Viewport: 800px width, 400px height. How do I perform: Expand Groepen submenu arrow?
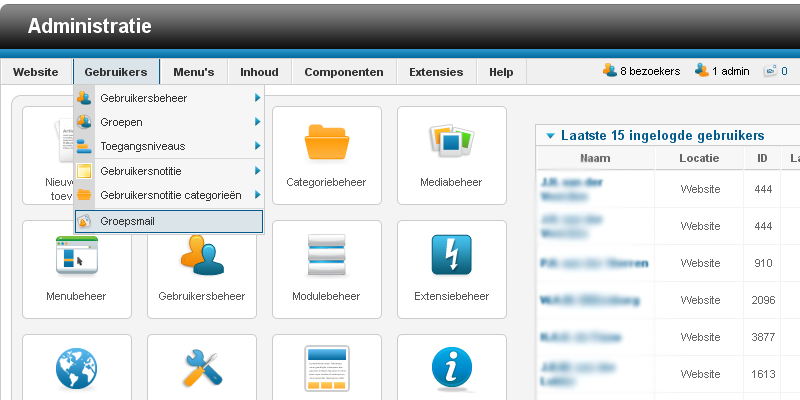click(x=258, y=122)
